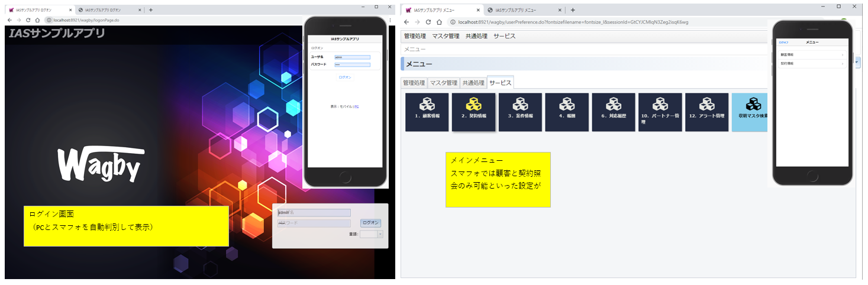Open the 共通処理 item in the top menu bar
Image resolution: width=868 pixels, height=285 pixels.
[476, 36]
